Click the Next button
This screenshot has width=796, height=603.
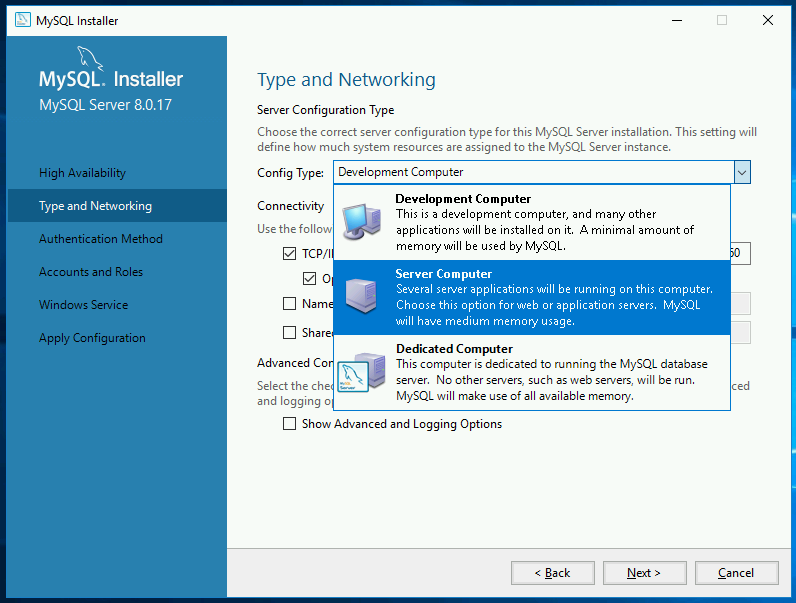coord(645,573)
